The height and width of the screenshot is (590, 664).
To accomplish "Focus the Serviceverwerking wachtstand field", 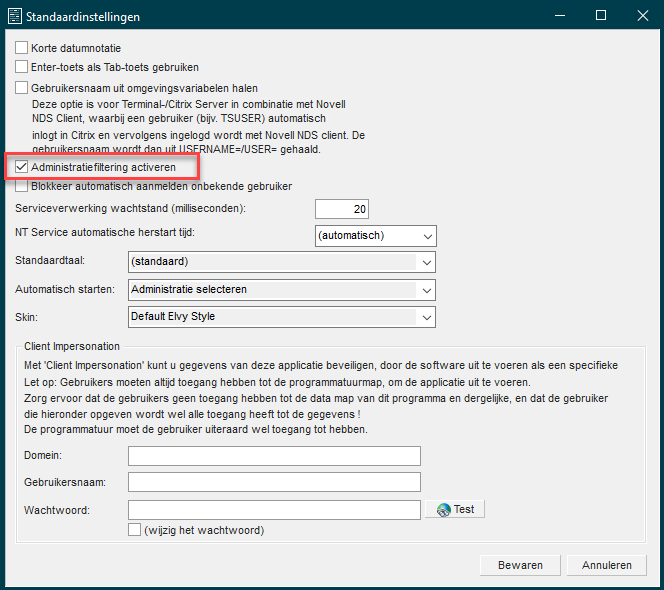I will [342, 209].
